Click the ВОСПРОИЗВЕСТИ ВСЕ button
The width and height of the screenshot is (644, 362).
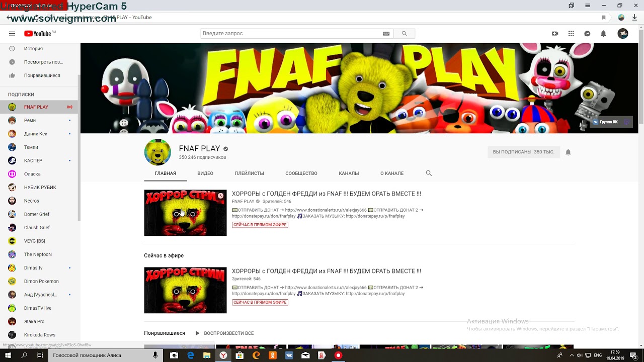pyautogui.click(x=224, y=333)
